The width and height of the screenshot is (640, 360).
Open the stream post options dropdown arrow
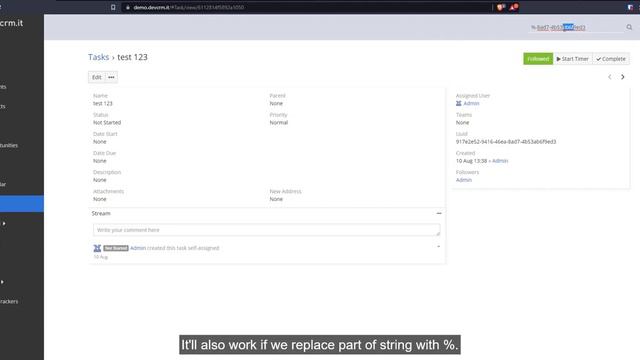coord(438,247)
